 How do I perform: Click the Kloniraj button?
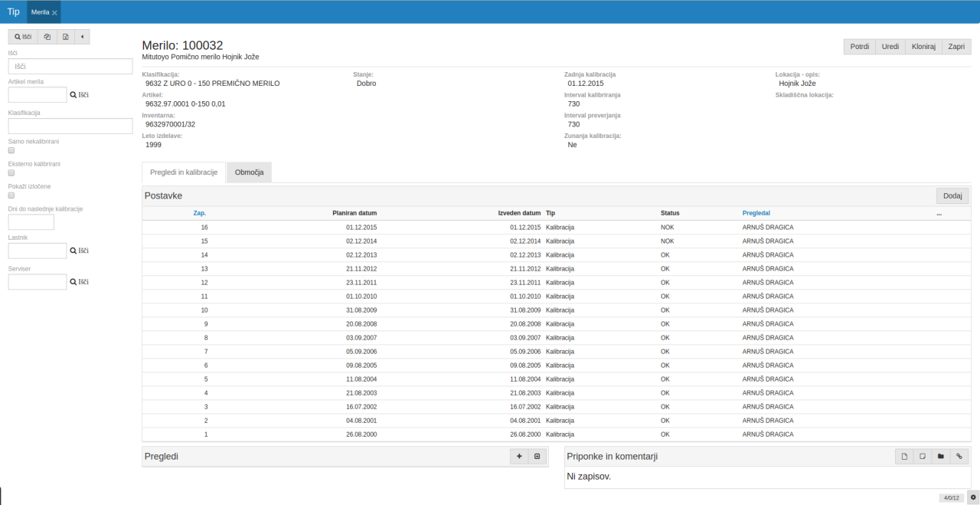coord(923,47)
